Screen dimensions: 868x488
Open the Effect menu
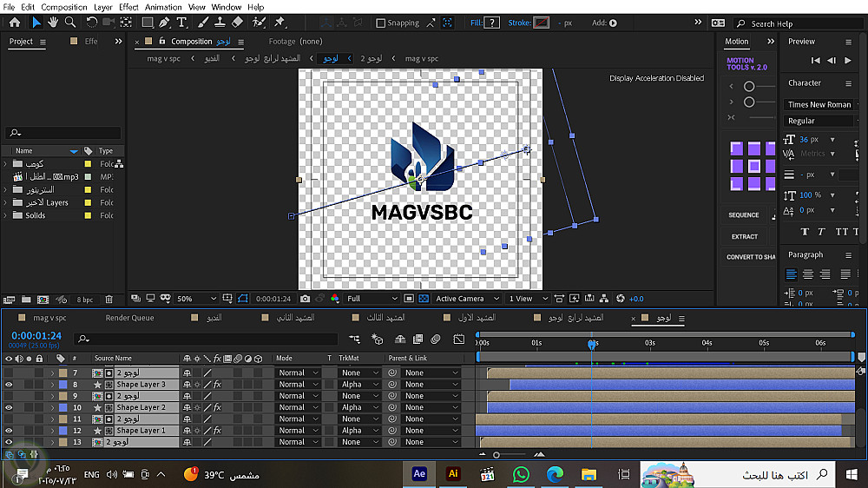(x=128, y=7)
